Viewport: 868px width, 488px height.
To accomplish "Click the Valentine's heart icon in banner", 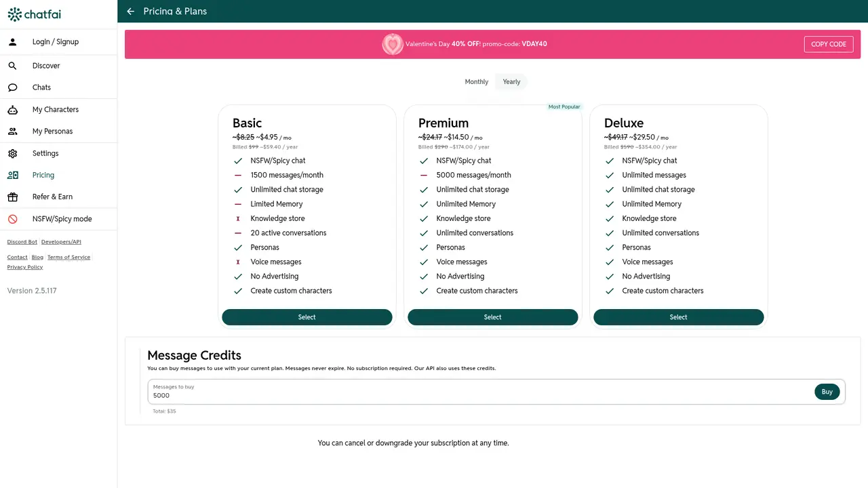I will pos(393,44).
